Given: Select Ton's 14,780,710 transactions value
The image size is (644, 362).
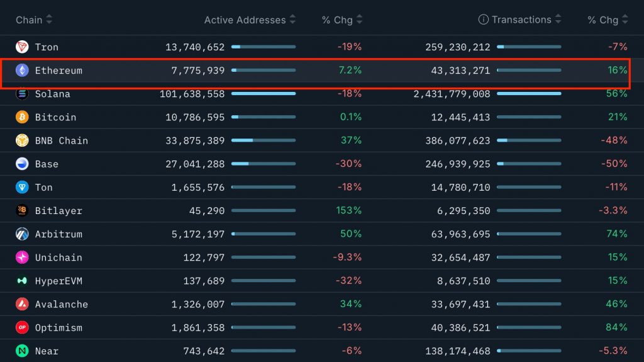Looking at the screenshot, I should tap(460, 188).
